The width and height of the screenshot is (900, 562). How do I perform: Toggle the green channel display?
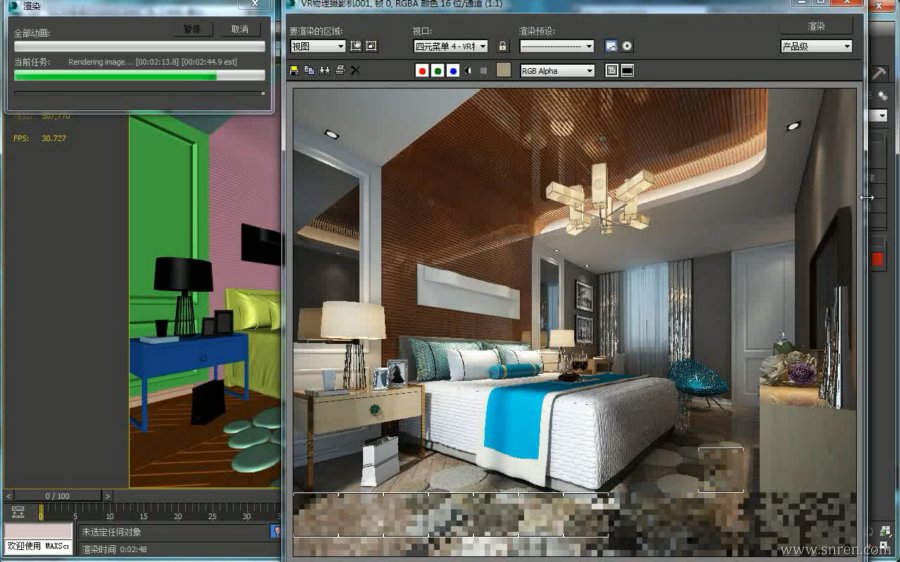point(437,71)
